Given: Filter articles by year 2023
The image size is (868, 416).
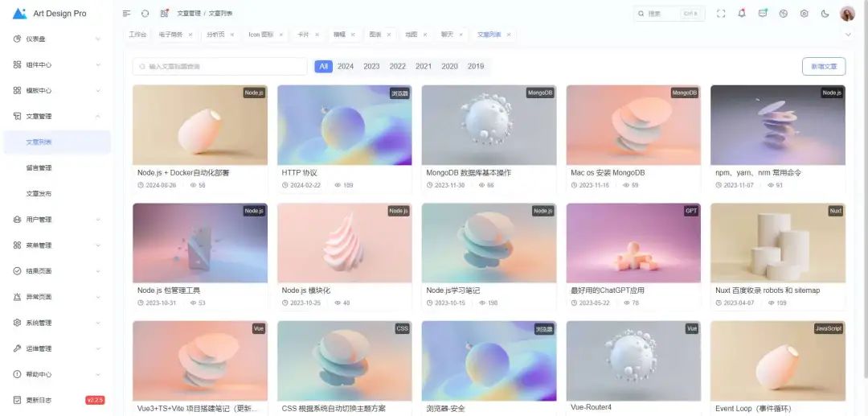Looking at the screenshot, I should point(371,67).
